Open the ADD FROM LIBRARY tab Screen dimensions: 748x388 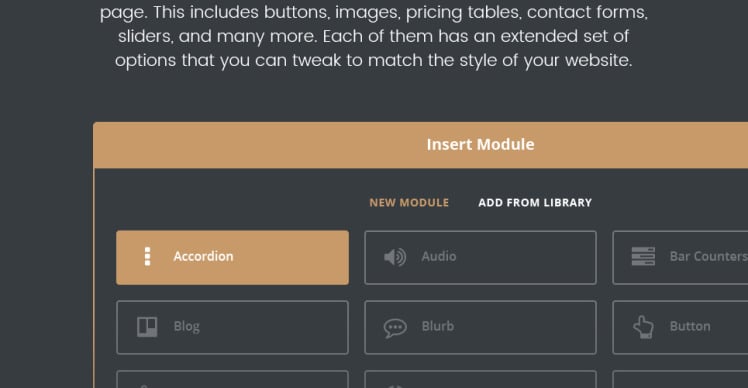[x=535, y=202]
